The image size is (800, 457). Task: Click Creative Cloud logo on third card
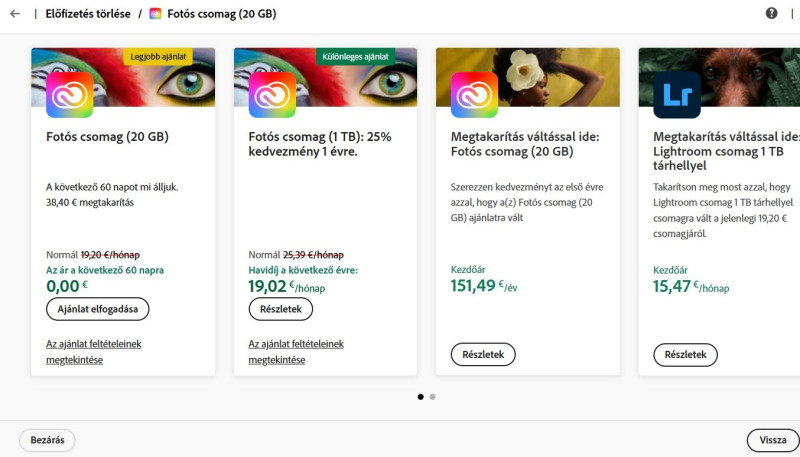tap(474, 95)
